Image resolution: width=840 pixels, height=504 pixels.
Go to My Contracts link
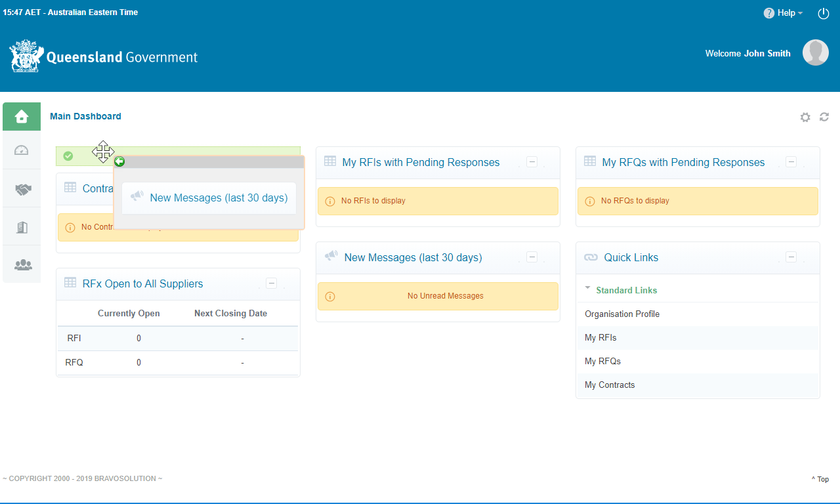coord(610,385)
